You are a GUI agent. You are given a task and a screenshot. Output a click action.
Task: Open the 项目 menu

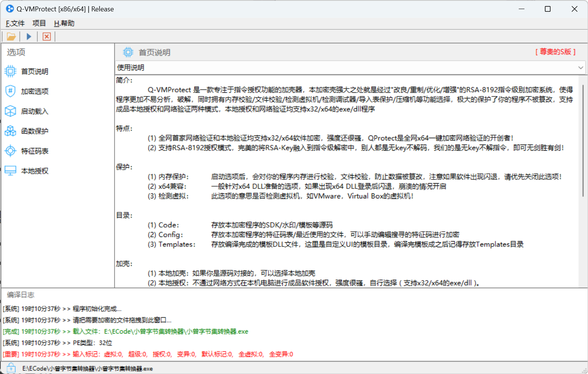(x=39, y=23)
